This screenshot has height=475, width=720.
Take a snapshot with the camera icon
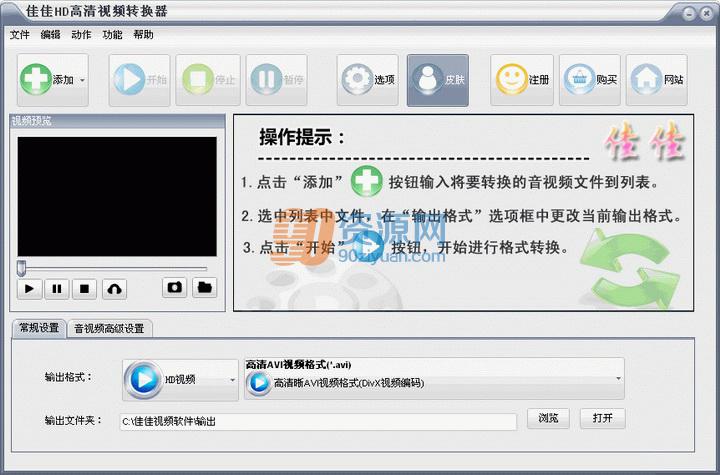coord(174,288)
